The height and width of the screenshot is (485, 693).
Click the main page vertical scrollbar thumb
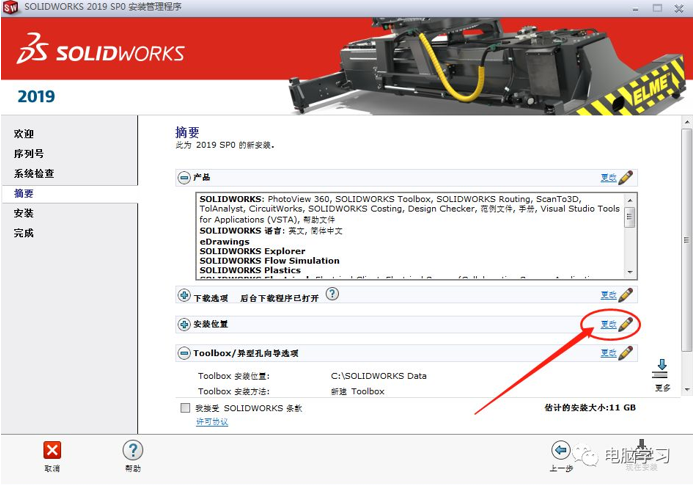pos(686,240)
